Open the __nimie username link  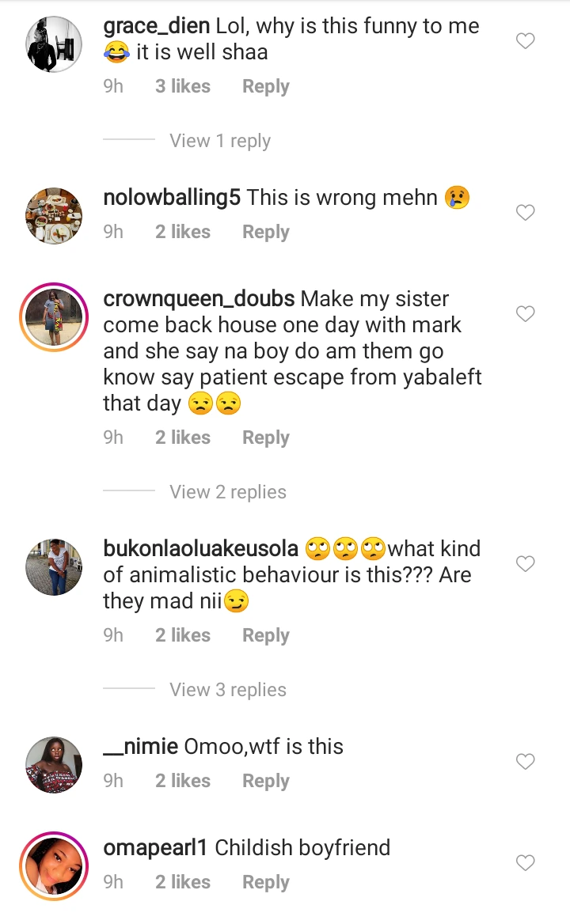click(x=140, y=746)
